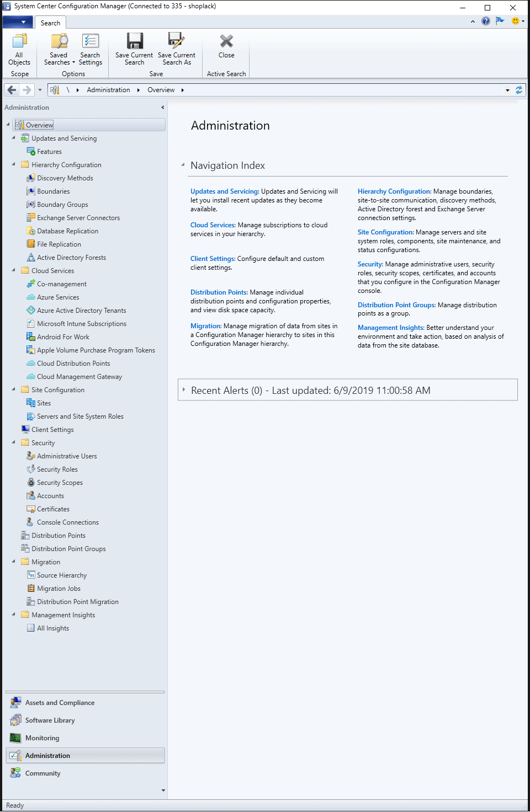
Task: Collapse Management Insights tree node
Action: pos(14,615)
